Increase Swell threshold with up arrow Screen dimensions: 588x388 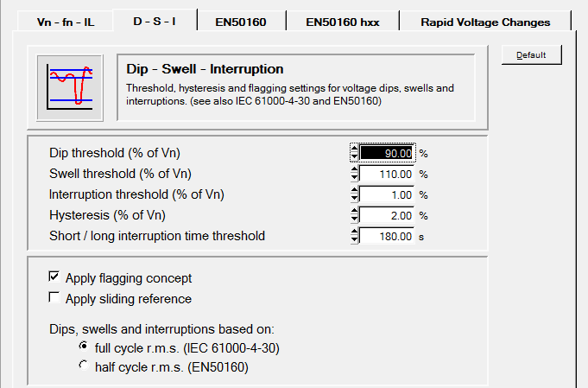coord(354,170)
